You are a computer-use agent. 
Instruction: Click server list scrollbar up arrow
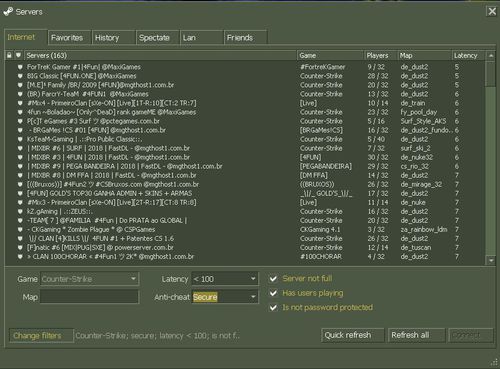tap(491, 56)
